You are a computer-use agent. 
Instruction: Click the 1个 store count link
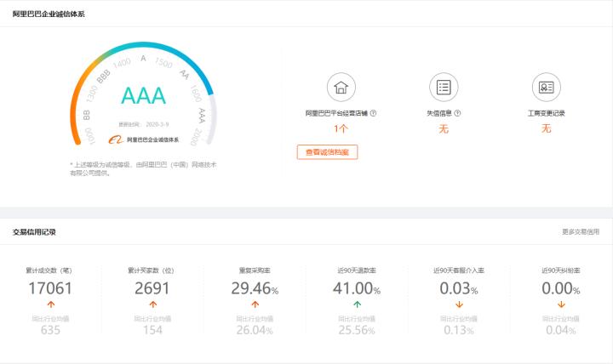coord(341,128)
